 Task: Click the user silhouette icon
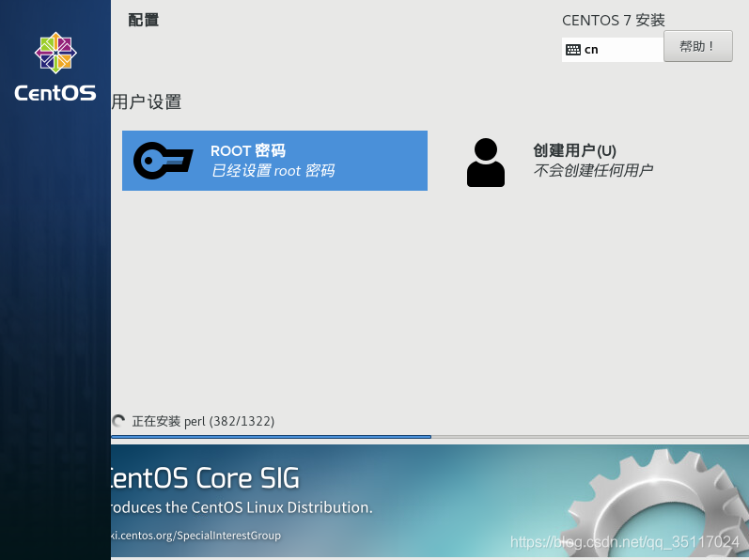pyautogui.click(x=485, y=163)
